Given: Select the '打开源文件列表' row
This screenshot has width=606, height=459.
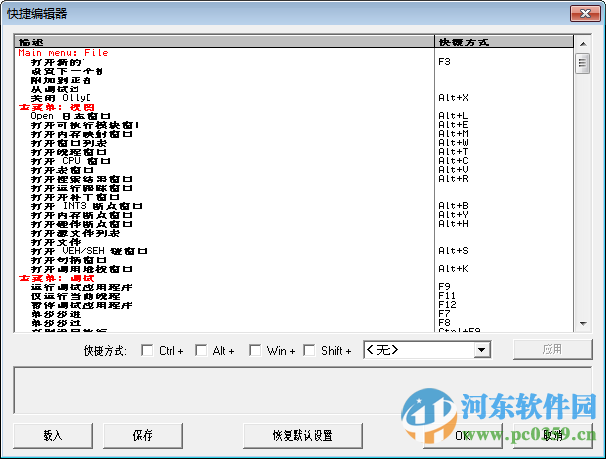Looking at the screenshot, I should pos(224,233).
